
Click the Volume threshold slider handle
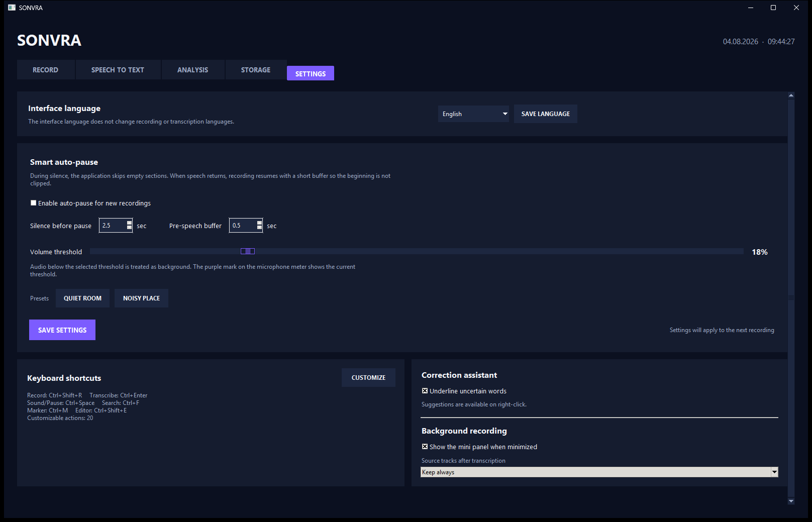tap(248, 251)
